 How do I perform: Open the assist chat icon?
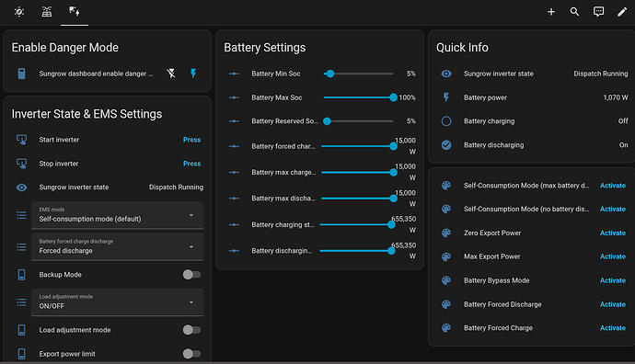coord(598,12)
